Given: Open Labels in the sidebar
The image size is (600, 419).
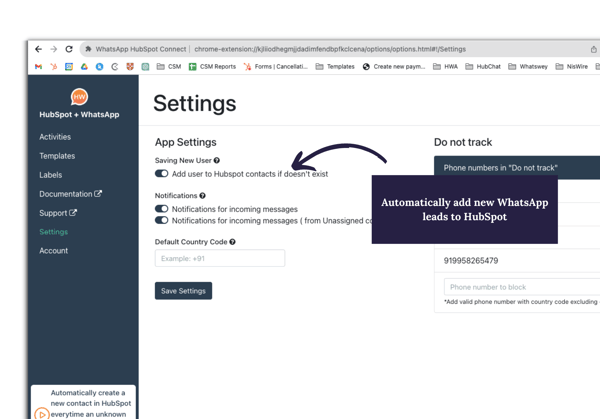Looking at the screenshot, I should tap(51, 175).
